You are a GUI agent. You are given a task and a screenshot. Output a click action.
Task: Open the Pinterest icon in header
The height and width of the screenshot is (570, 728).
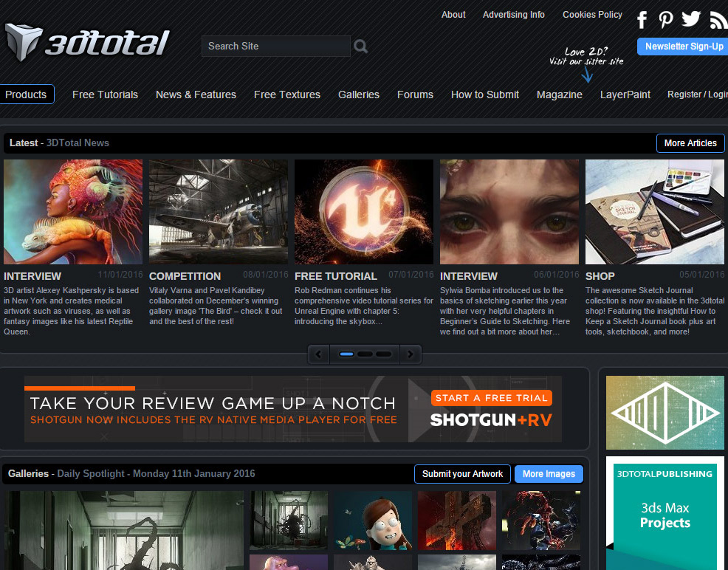pyautogui.click(x=666, y=19)
